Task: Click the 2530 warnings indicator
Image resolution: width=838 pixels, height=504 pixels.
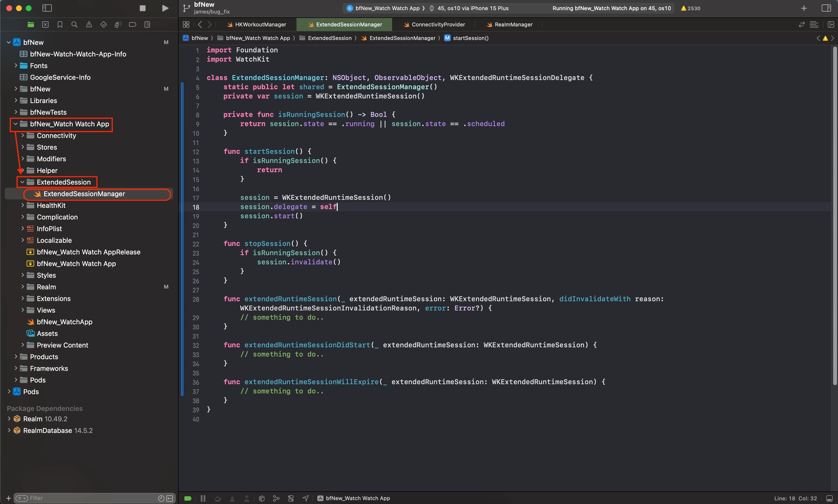Action: 690,8
